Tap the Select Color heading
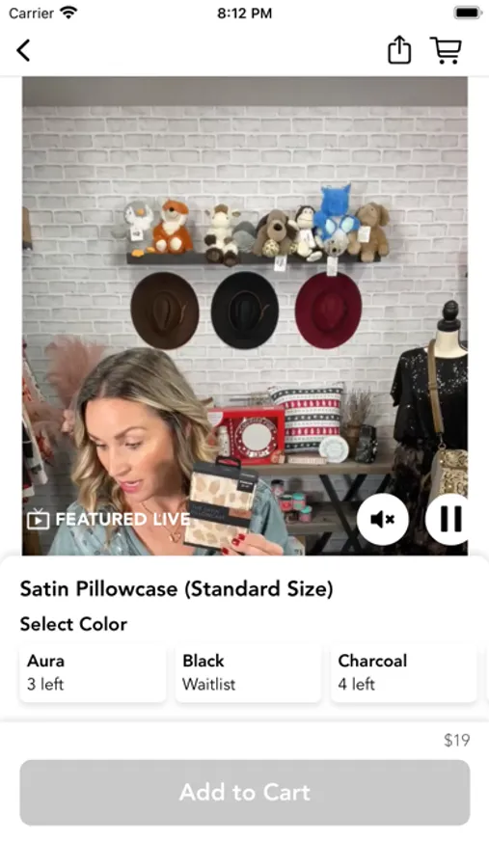 click(73, 624)
